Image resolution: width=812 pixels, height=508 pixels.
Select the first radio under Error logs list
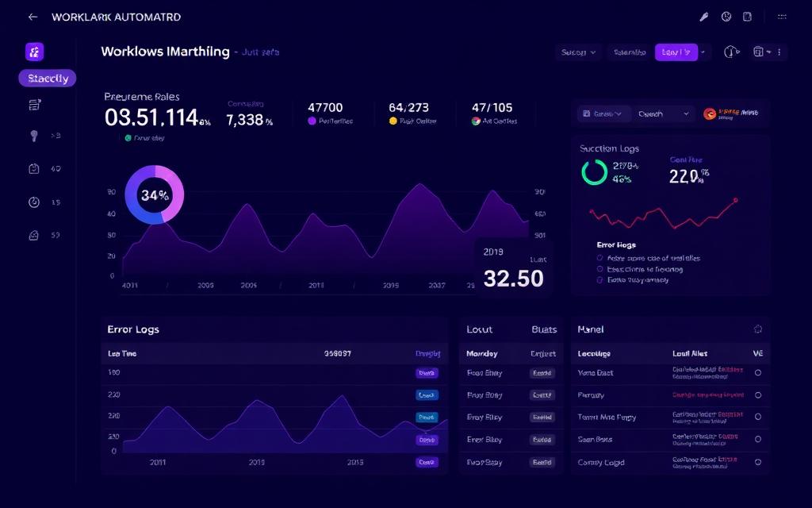click(x=599, y=258)
